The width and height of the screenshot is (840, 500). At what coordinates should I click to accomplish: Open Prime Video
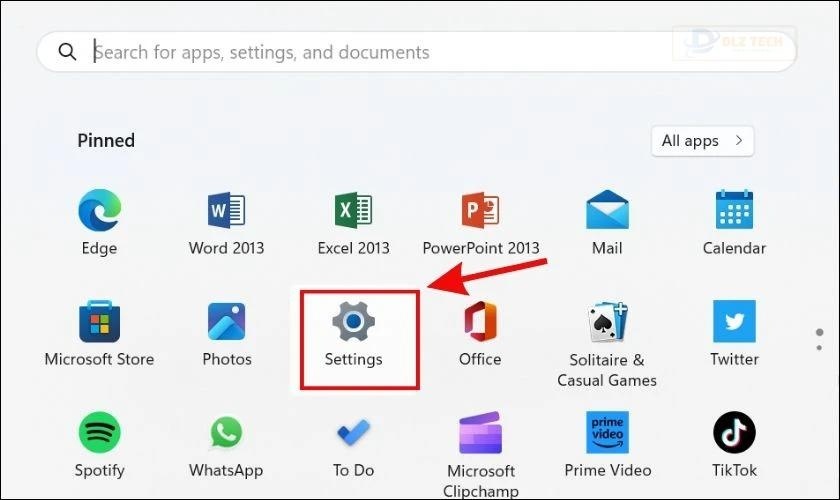coord(607,433)
